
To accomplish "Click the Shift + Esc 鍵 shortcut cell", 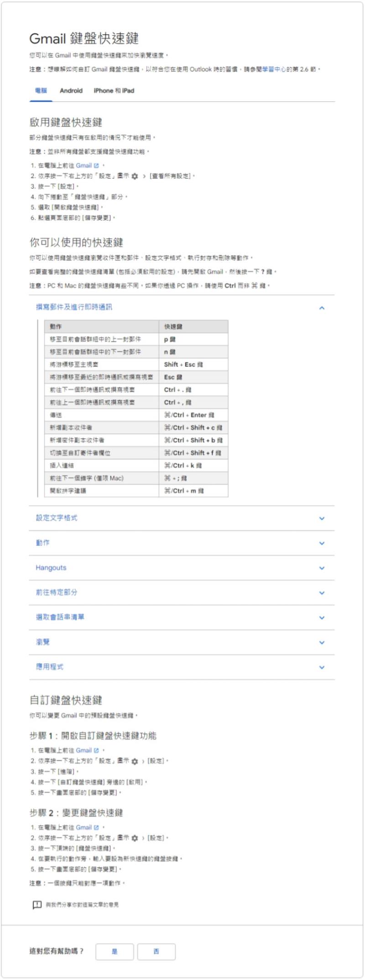I will click(193, 364).
